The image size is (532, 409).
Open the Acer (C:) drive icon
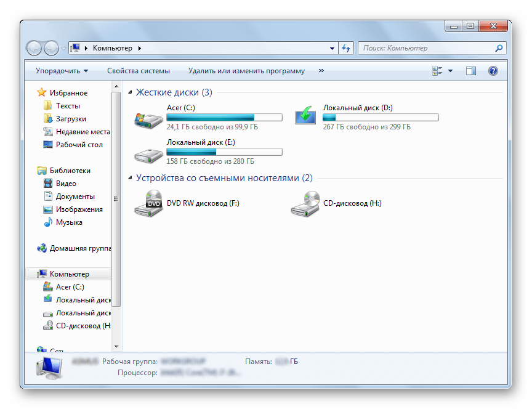point(148,120)
